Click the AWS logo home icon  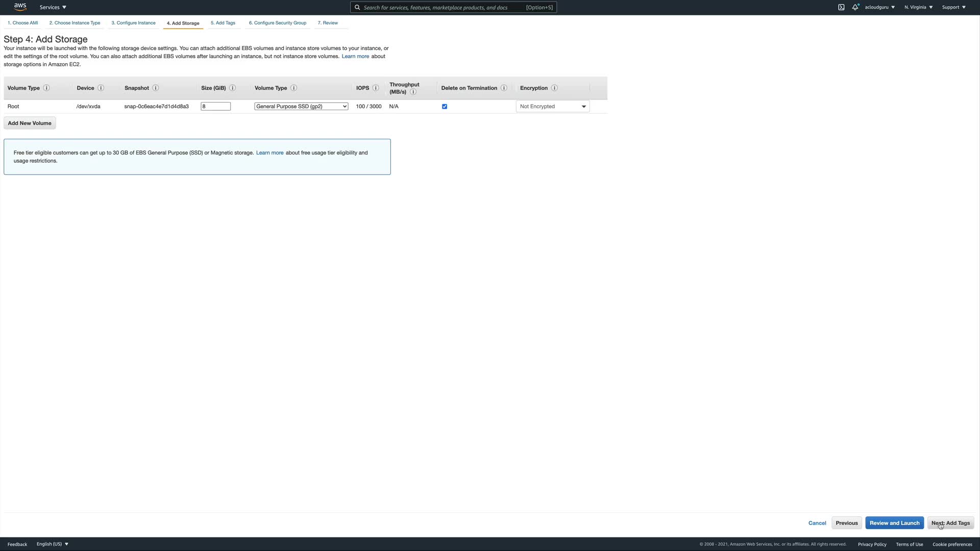click(20, 7)
